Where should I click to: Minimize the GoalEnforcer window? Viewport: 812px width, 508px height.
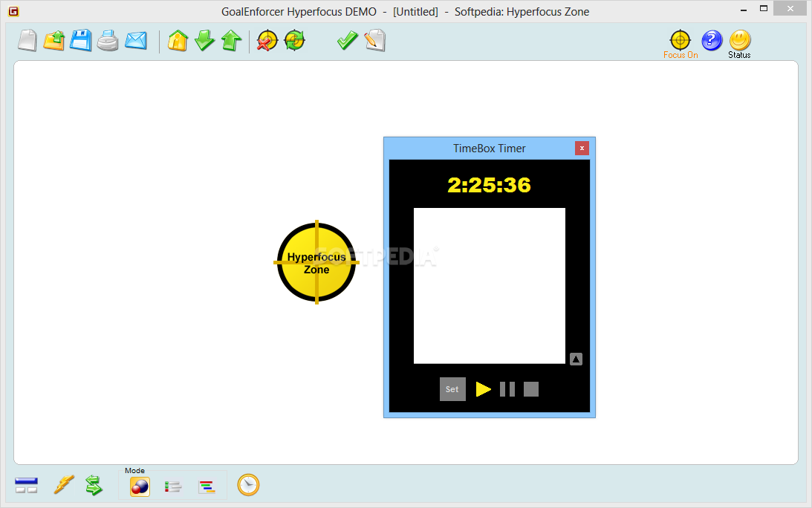click(x=744, y=10)
